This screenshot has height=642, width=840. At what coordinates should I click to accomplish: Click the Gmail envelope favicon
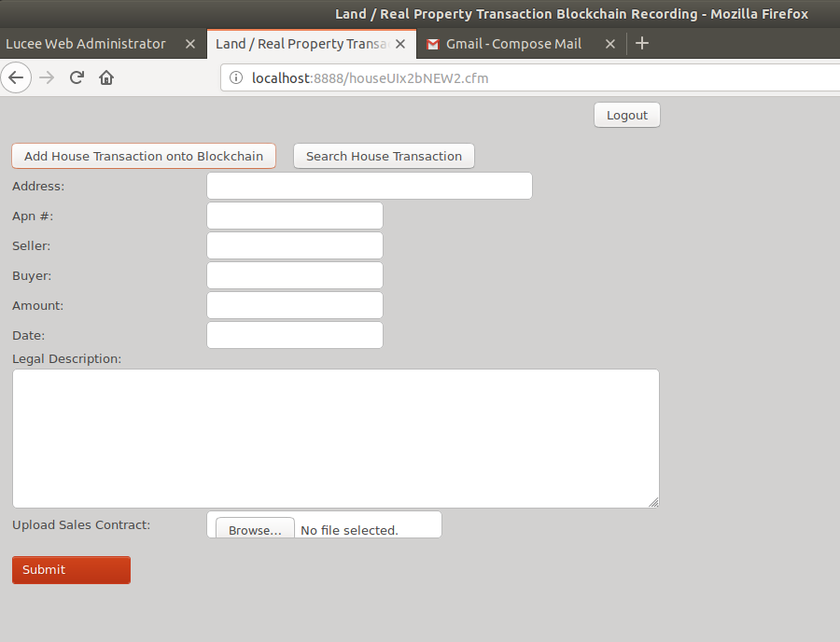(x=433, y=45)
